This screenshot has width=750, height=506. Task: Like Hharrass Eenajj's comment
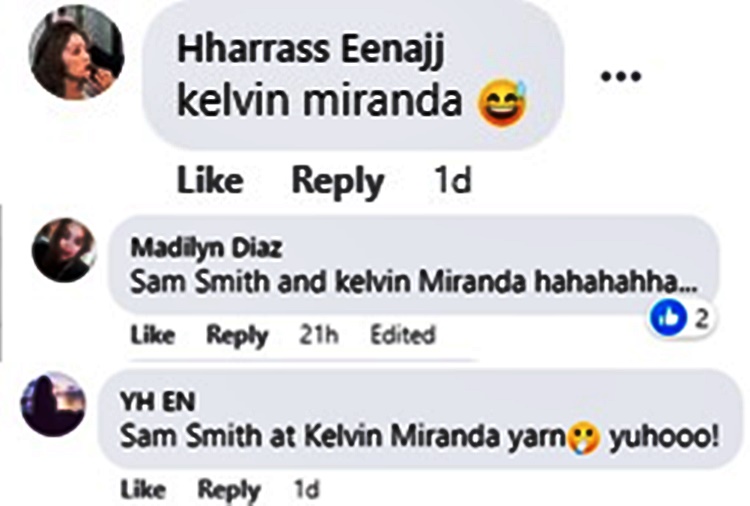(x=210, y=180)
